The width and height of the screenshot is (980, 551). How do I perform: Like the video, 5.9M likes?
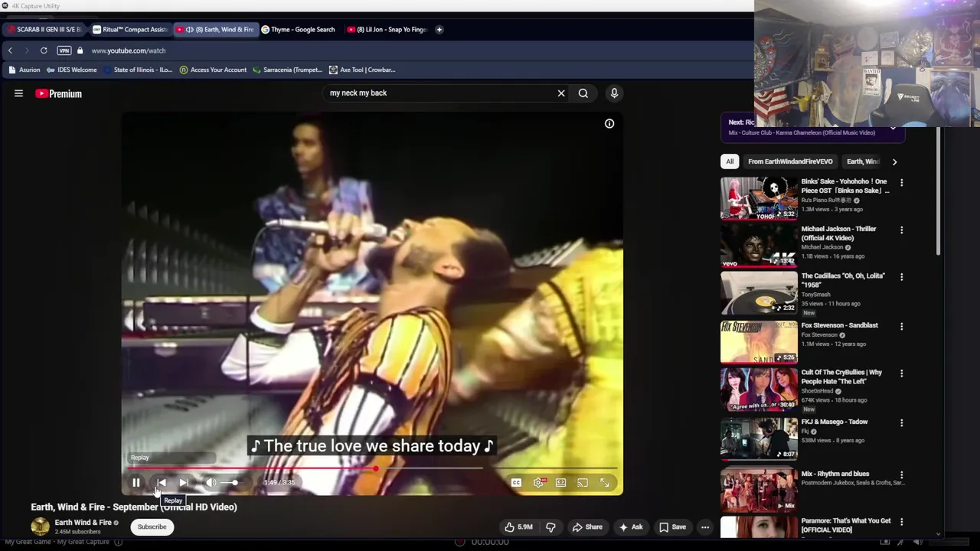518,527
